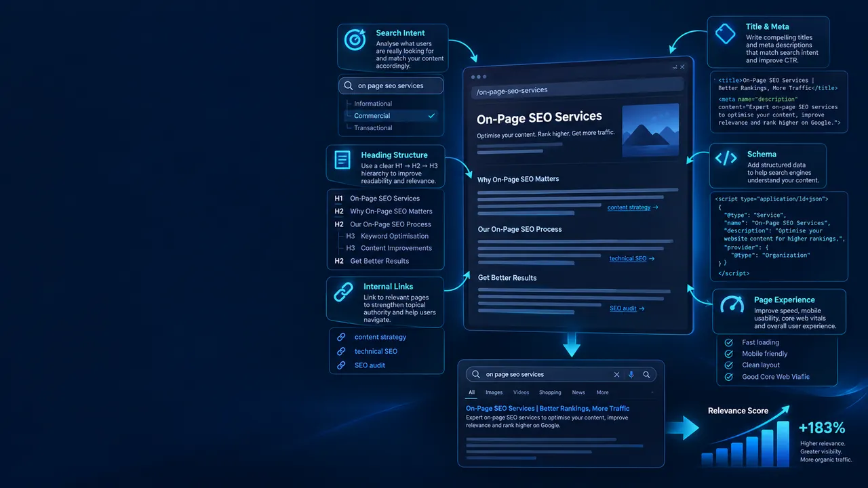Click the link icon beside SEO audit
Screen dimensions: 868x488
pos(341,365)
